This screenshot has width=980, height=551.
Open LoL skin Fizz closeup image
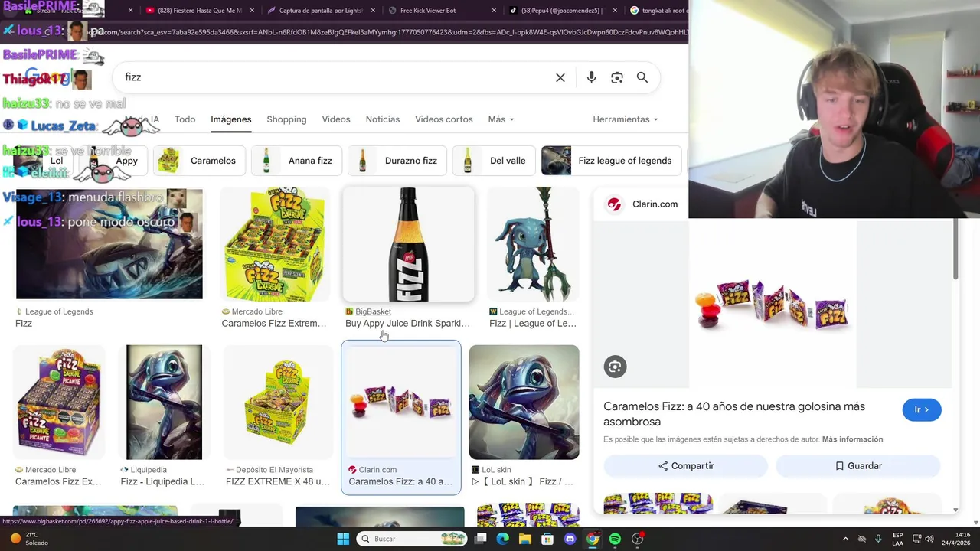click(x=524, y=402)
